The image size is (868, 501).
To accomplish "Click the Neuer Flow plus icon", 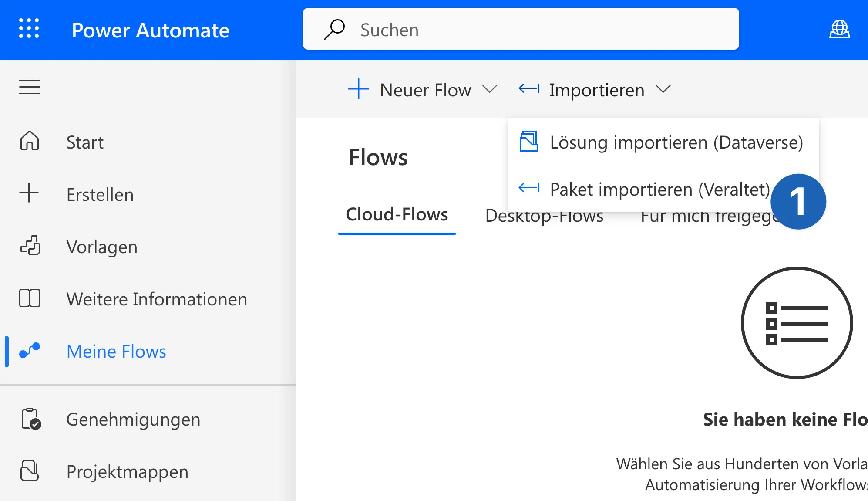I will pos(358,89).
